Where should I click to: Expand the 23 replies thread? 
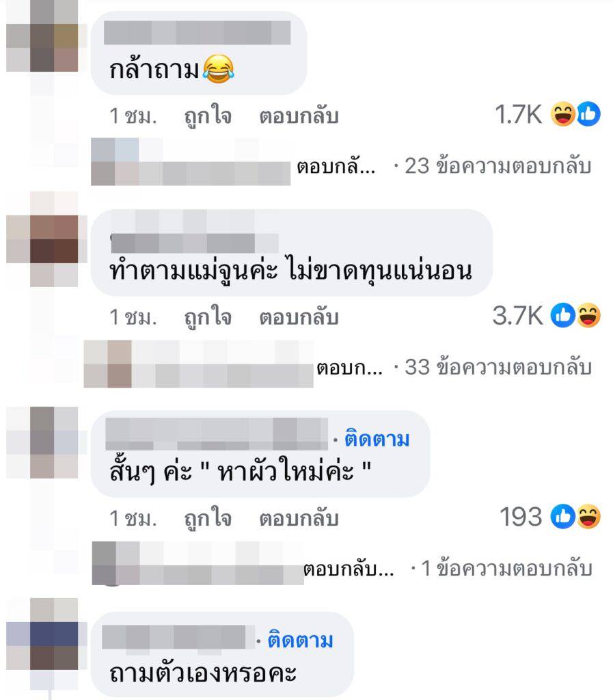[498, 166]
